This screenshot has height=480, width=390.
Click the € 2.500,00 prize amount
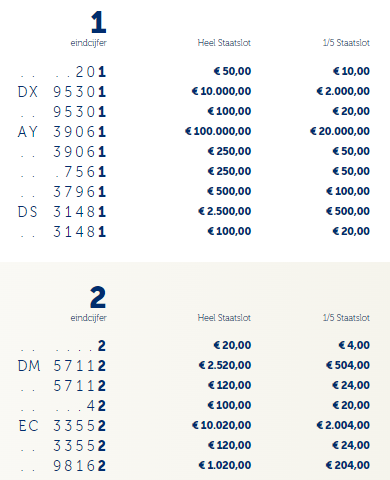pos(224,211)
